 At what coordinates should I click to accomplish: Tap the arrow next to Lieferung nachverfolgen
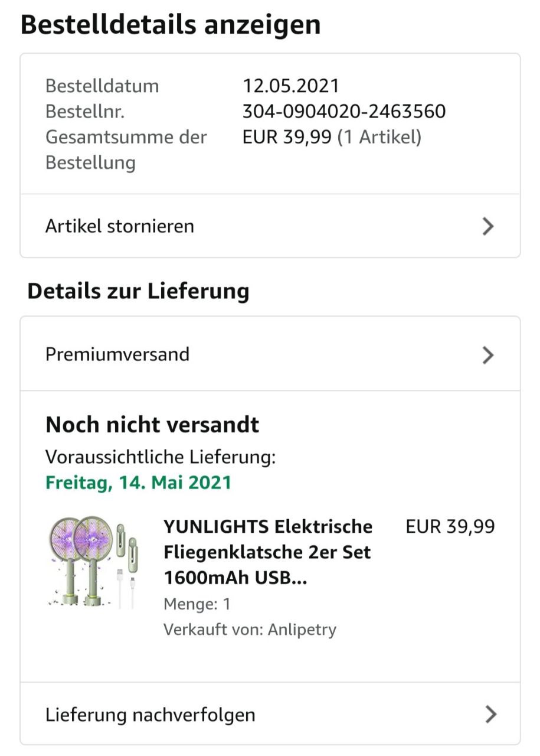(x=490, y=715)
